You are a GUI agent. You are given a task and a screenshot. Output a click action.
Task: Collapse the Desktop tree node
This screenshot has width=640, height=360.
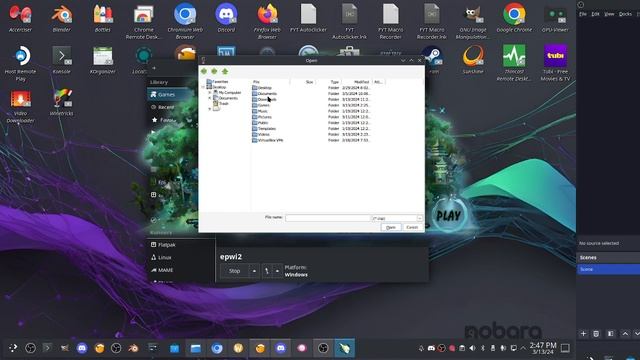tap(203, 87)
